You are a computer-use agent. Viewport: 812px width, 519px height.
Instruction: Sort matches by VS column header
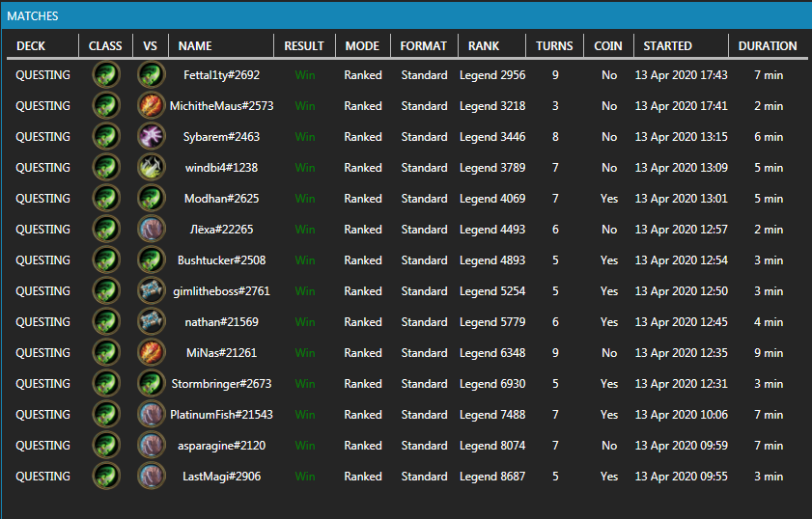[151, 46]
